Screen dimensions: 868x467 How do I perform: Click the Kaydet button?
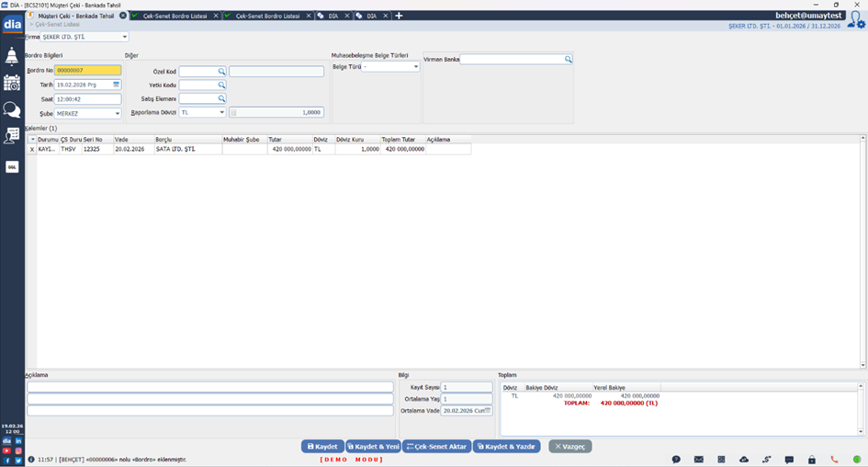(x=321, y=446)
